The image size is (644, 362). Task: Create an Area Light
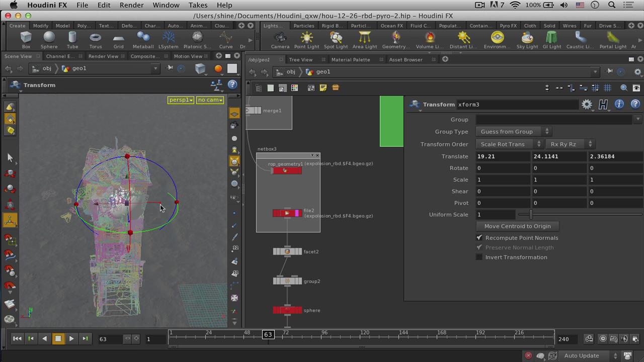click(365, 40)
